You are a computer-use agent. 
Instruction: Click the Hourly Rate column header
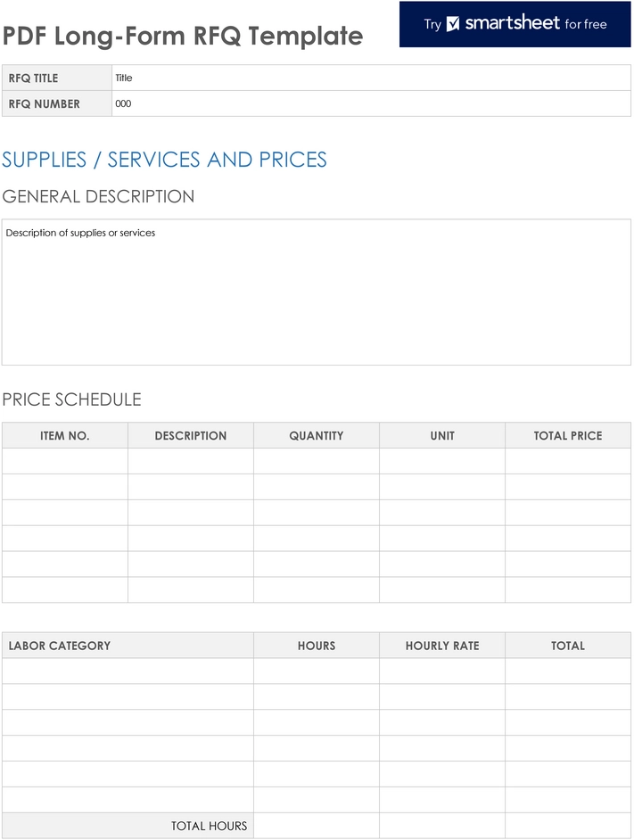(442, 646)
